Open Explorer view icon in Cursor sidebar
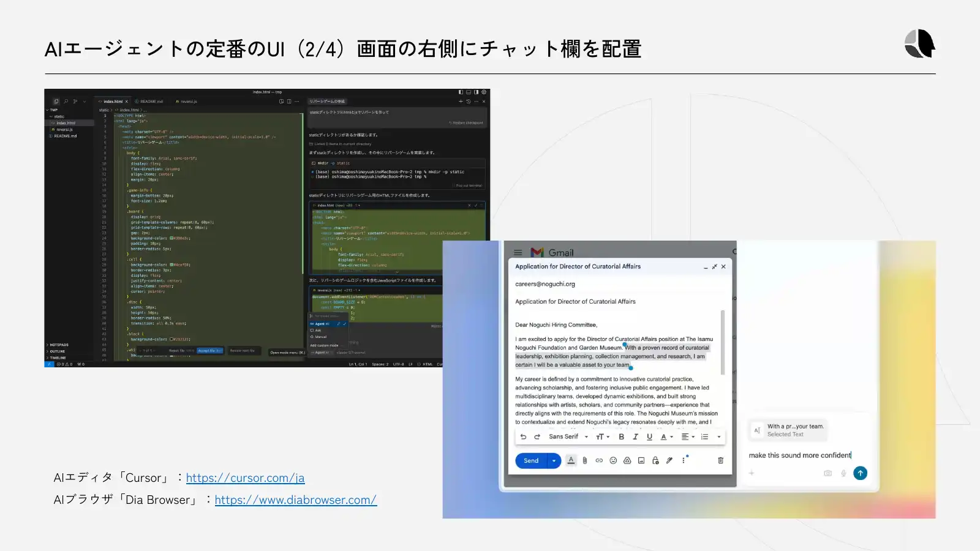 [x=56, y=102]
